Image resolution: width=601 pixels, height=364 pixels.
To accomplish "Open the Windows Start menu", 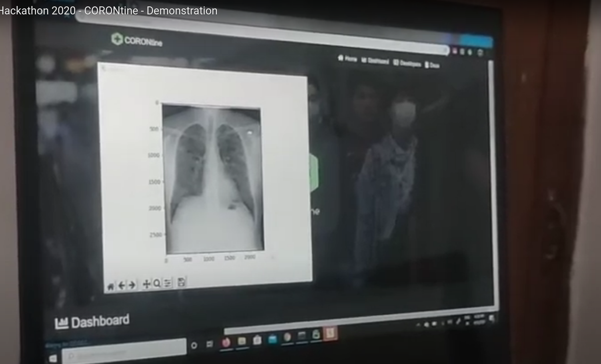I will [53, 358].
